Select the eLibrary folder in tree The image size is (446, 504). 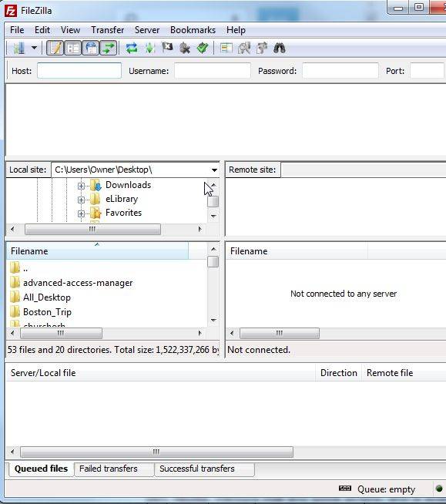click(121, 199)
